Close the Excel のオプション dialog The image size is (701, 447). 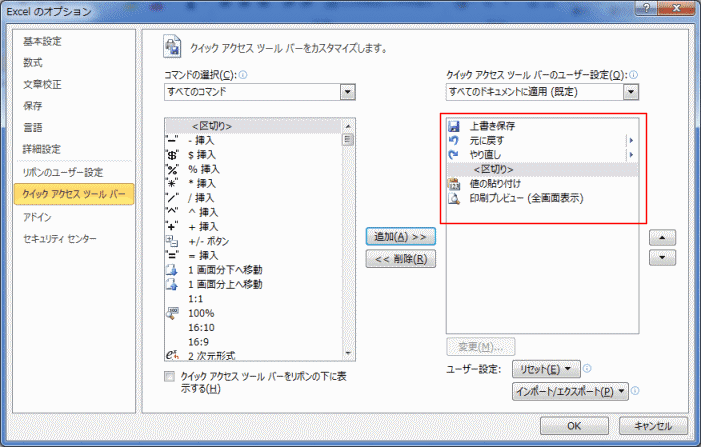(x=676, y=8)
